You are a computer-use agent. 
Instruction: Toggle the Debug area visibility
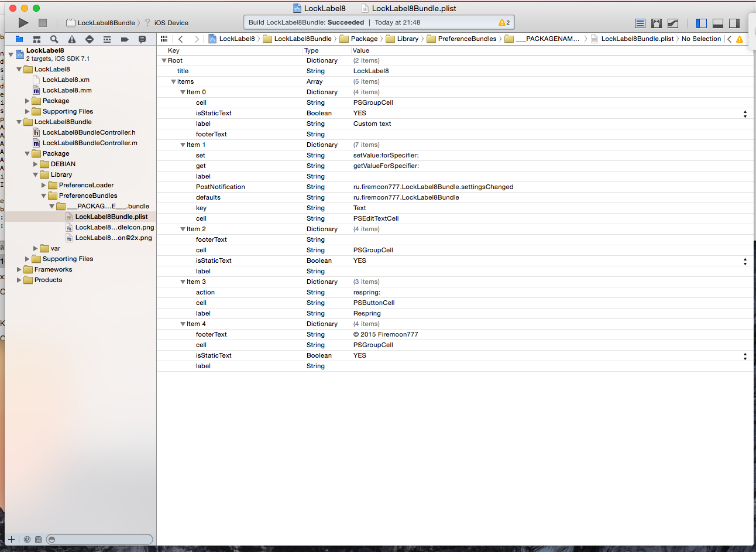pyautogui.click(x=718, y=23)
